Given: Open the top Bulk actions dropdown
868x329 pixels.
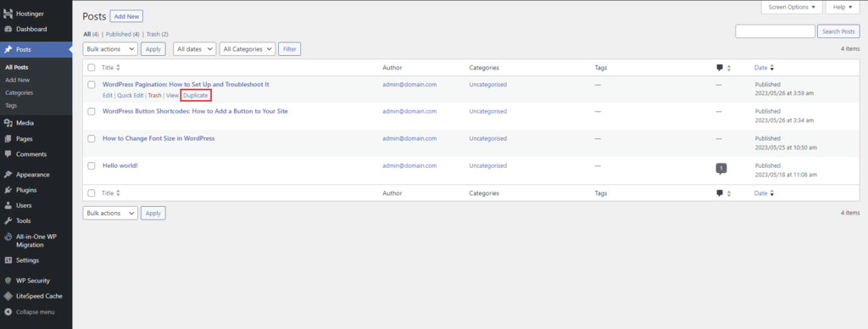Looking at the screenshot, I should coord(110,48).
